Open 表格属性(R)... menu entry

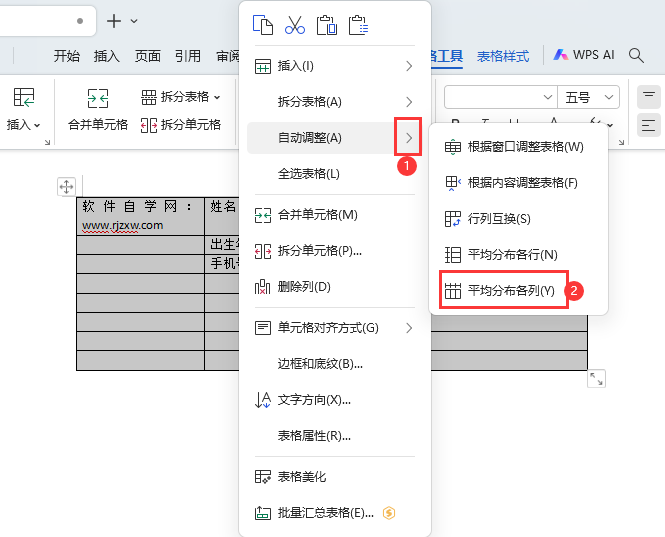coord(335,436)
